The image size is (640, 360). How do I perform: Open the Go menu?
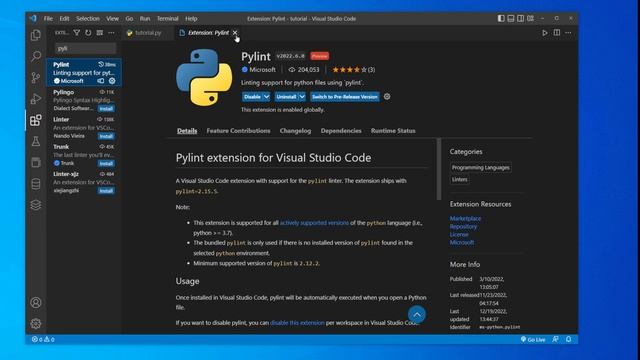click(x=129, y=18)
